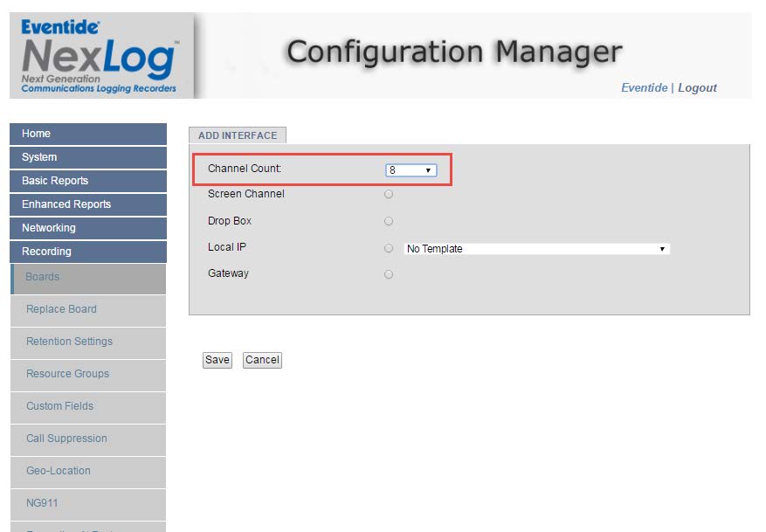Open the System section
This screenshot has width=766, height=532.
[x=87, y=157]
